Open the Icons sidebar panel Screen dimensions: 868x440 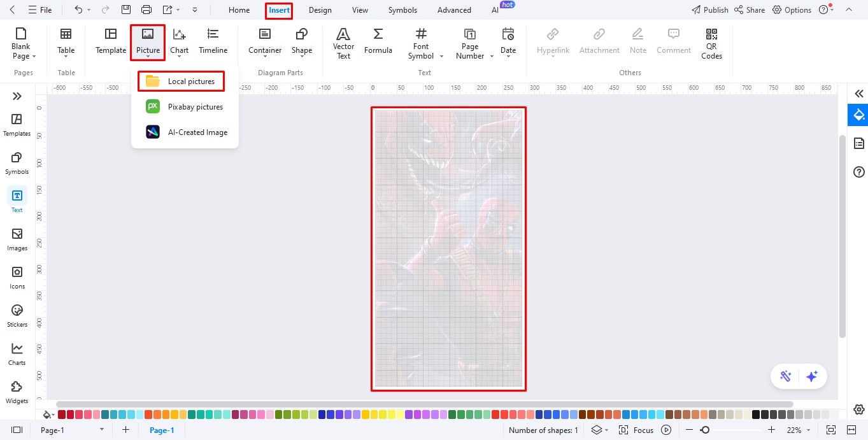[17, 278]
